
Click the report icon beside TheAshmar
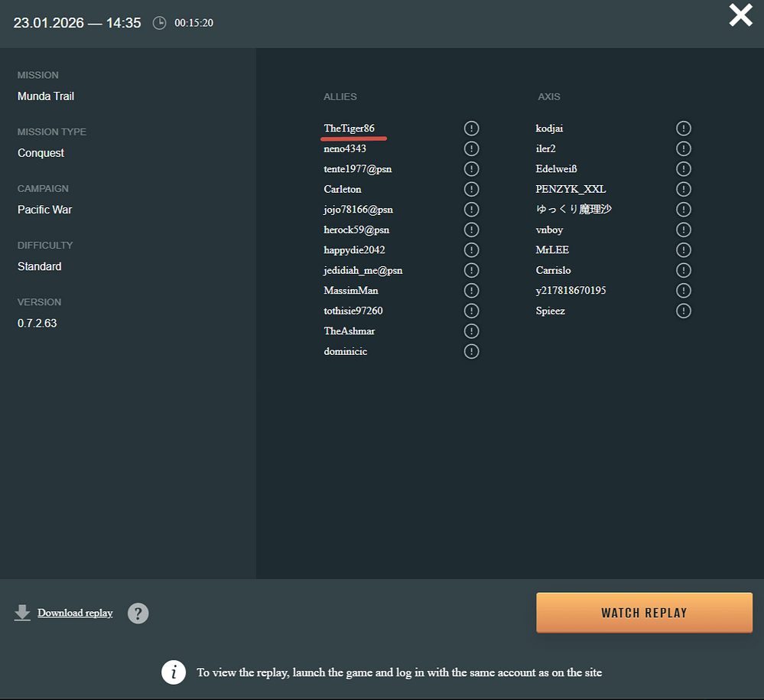click(x=471, y=331)
